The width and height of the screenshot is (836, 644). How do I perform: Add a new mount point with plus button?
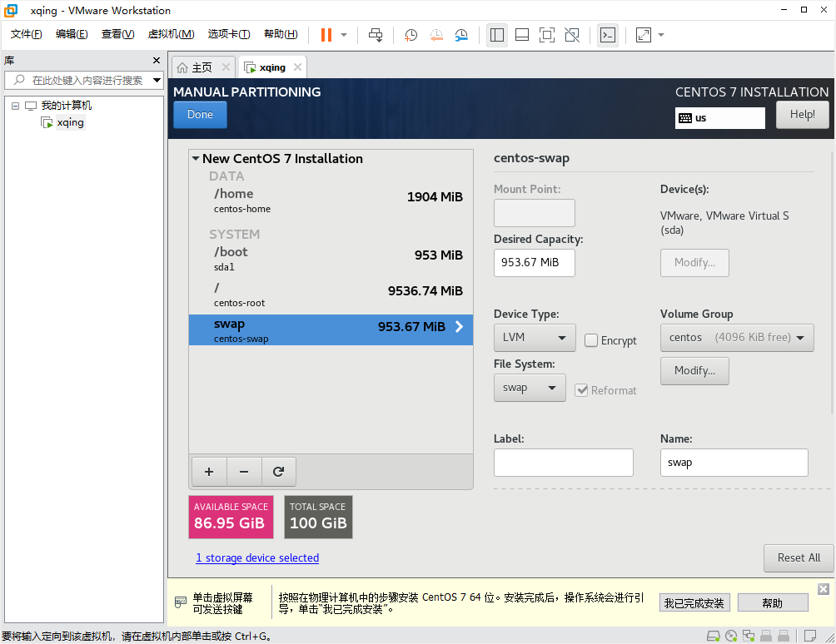(x=209, y=472)
